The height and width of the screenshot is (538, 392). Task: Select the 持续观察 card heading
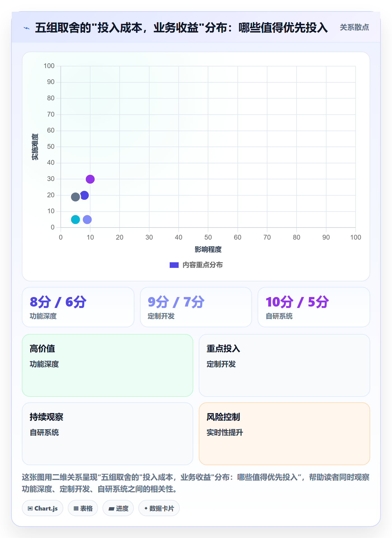pos(46,417)
